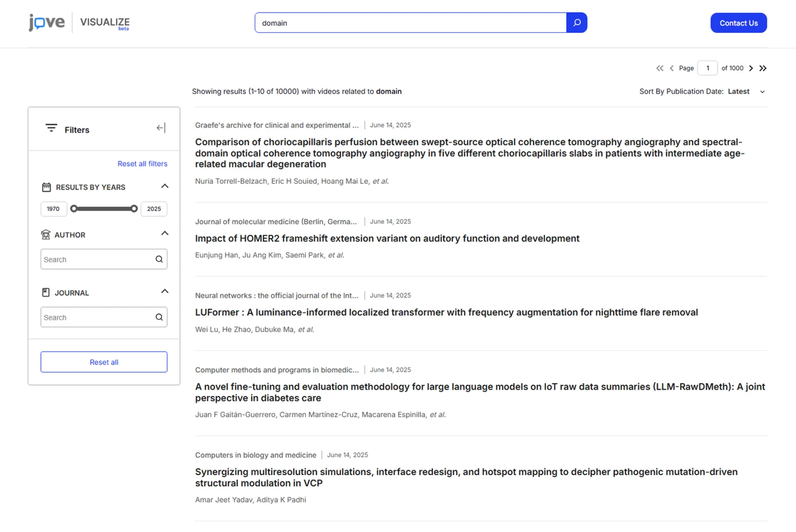Collapse the Filters panel arrow icon
The width and height of the screenshot is (796, 532).
coord(161,128)
